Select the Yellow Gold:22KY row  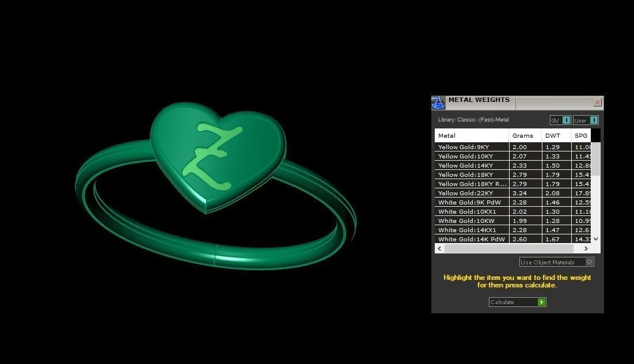(512, 193)
